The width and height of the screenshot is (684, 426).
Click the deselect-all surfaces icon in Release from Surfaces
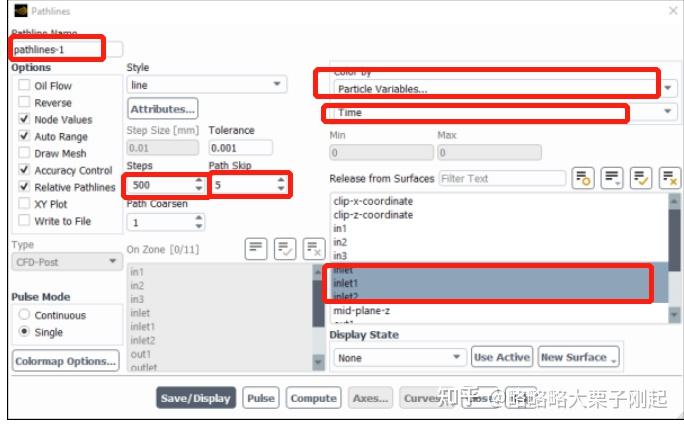click(x=670, y=178)
